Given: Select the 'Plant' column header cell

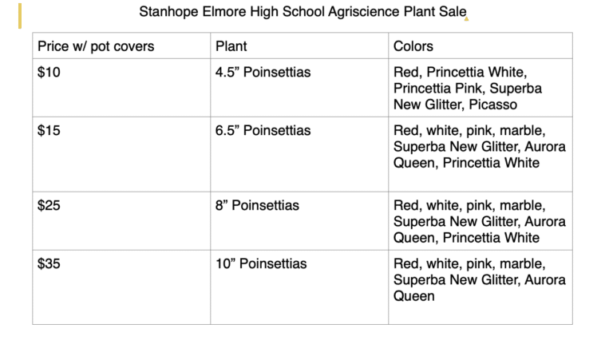Looking at the screenshot, I should (231, 46).
